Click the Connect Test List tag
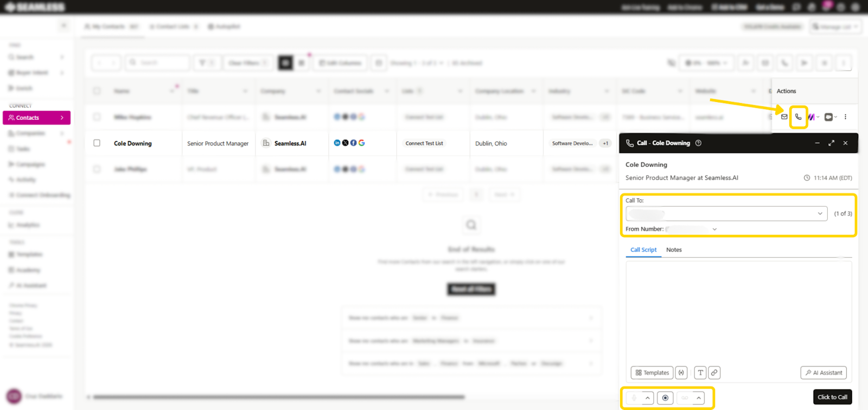This screenshot has height=410, width=868. pyautogui.click(x=424, y=144)
